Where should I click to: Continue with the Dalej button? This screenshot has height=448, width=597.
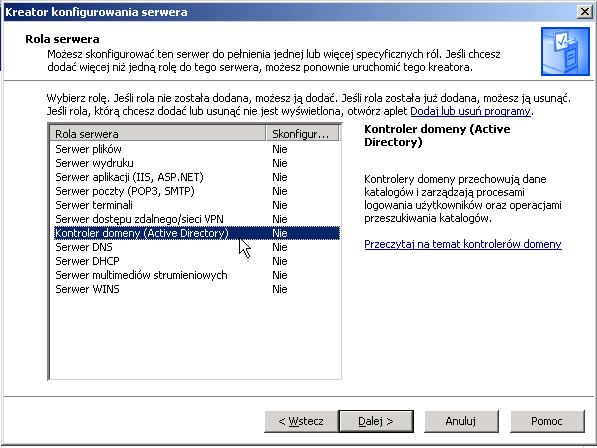(x=376, y=421)
